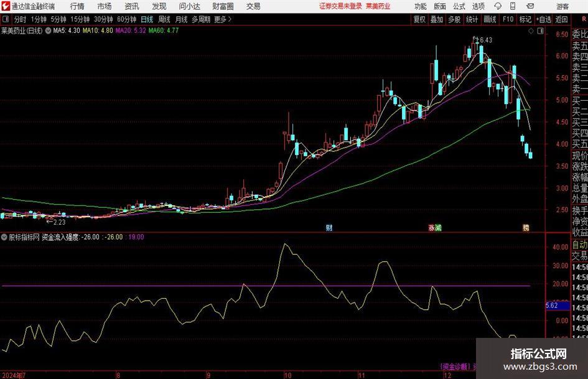Click the MA20: 5.32 value
This screenshot has height=379, width=588.
point(131,30)
